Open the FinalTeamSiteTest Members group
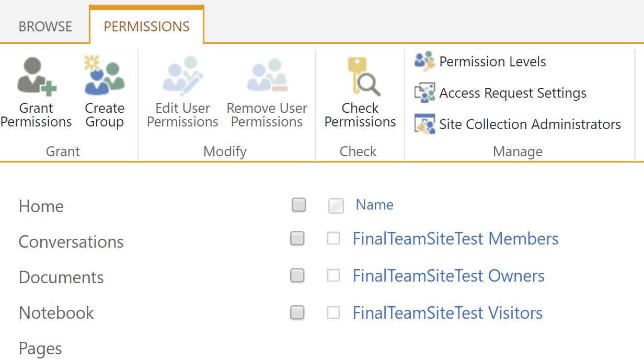The width and height of the screenshot is (644, 359). pyautogui.click(x=455, y=239)
